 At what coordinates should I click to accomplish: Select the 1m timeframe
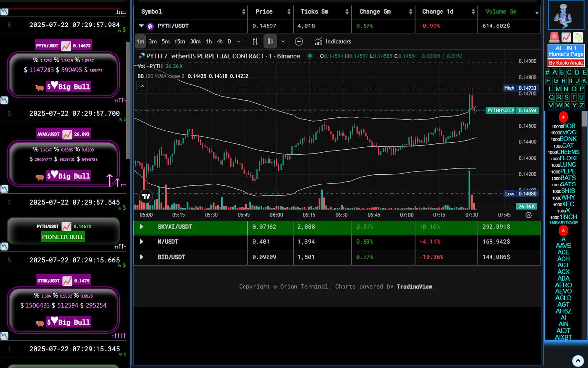point(140,42)
